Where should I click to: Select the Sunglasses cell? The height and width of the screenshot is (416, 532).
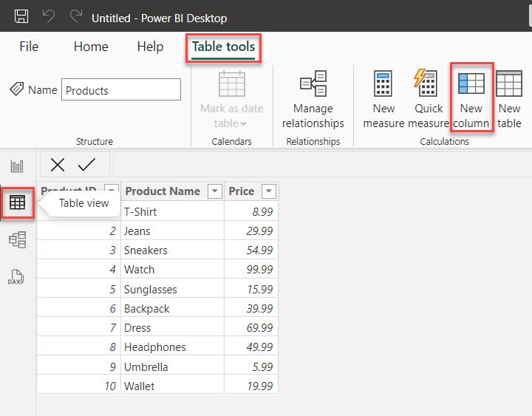(172, 289)
